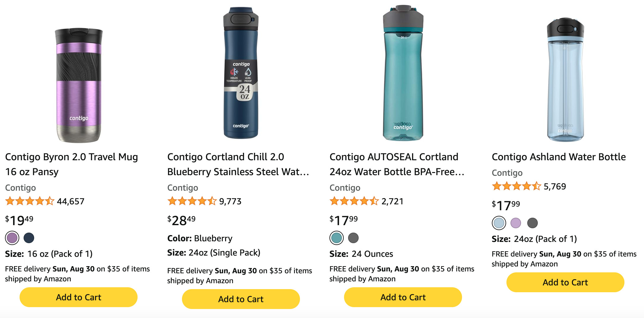Select the purple Pansy swatch for Byron mug

tap(12, 238)
